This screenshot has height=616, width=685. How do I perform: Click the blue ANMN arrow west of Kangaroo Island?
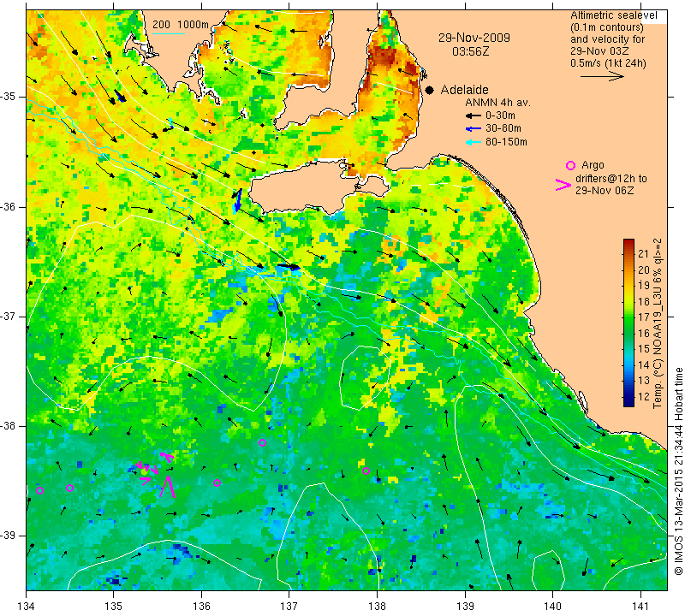(238, 200)
